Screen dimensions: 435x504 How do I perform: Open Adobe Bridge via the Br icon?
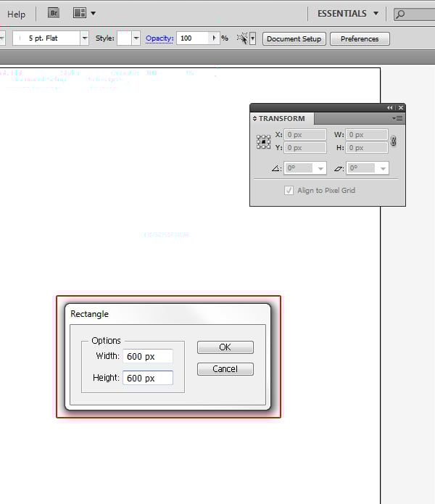[x=54, y=13]
